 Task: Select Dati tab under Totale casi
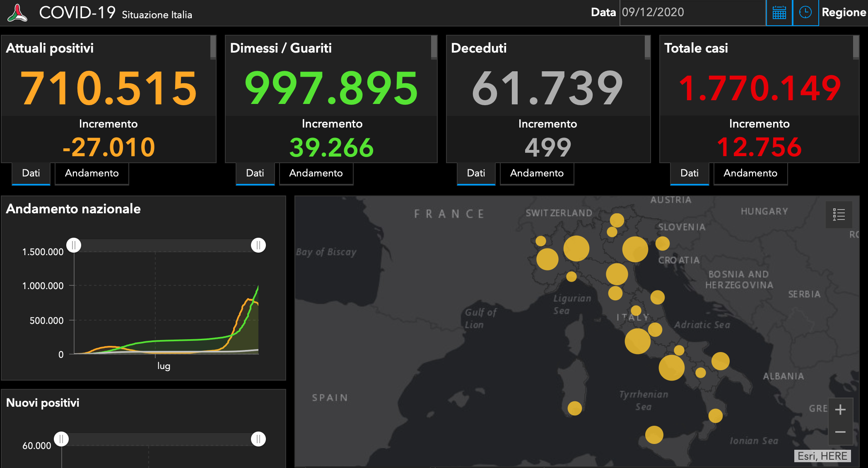[x=690, y=173]
